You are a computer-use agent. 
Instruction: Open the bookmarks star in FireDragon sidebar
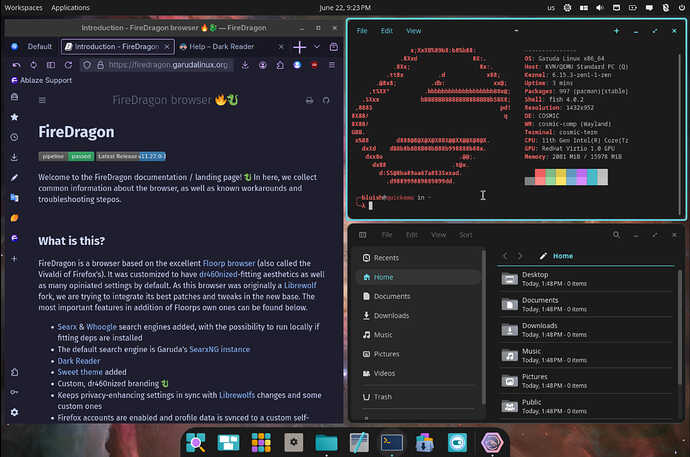coord(15,117)
